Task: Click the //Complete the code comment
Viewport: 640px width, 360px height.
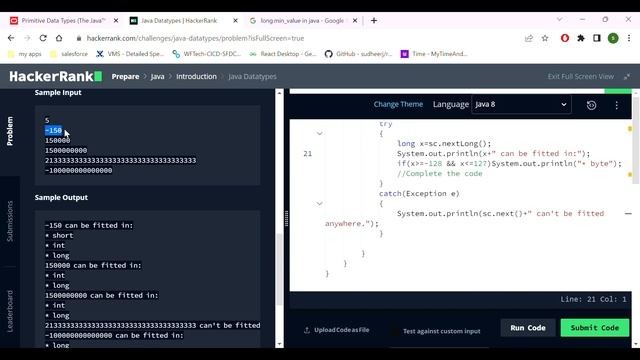Action: tap(440, 173)
